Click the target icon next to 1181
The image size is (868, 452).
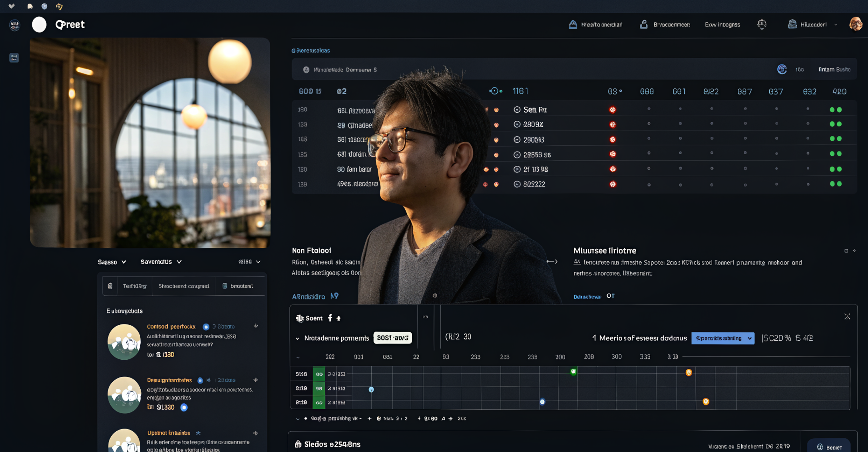[x=494, y=91]
